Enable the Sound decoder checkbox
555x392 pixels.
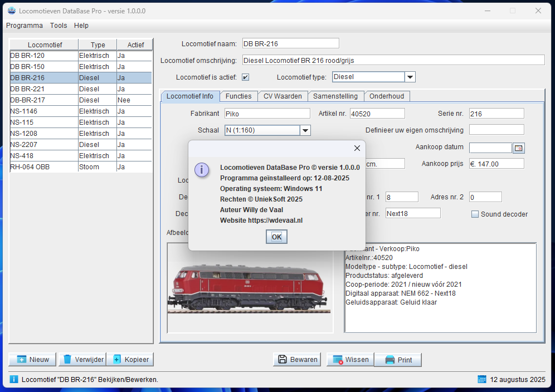coord(475,214)
